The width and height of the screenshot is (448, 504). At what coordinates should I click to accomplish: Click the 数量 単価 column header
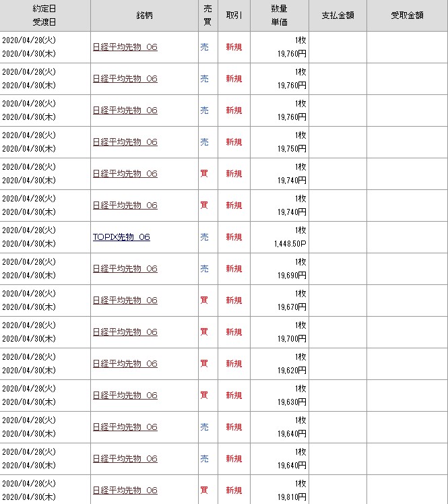coord(279,15)
